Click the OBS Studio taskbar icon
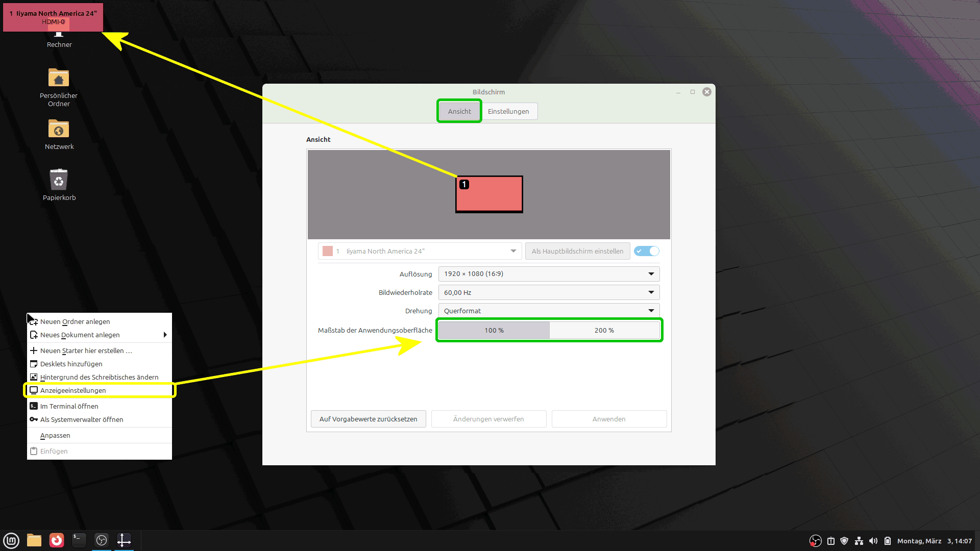The height and width of the screenshot is (551, 980). [x=102, y=540]
